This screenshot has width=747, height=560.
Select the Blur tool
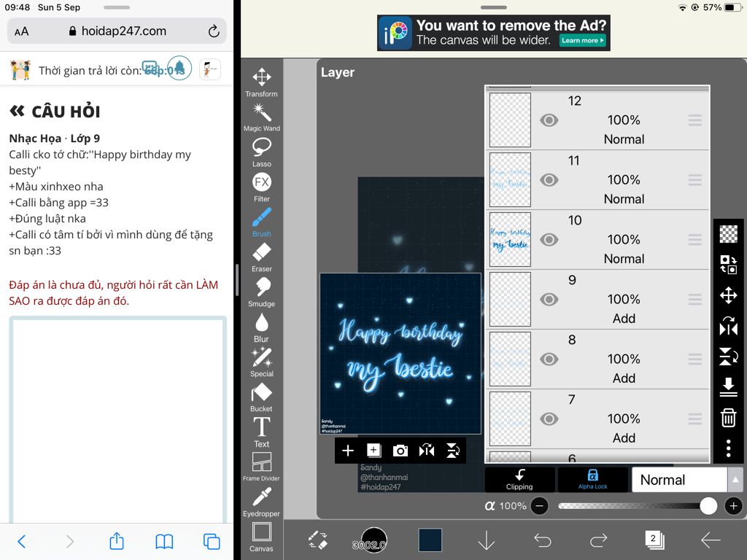click(x=262, y=327)
